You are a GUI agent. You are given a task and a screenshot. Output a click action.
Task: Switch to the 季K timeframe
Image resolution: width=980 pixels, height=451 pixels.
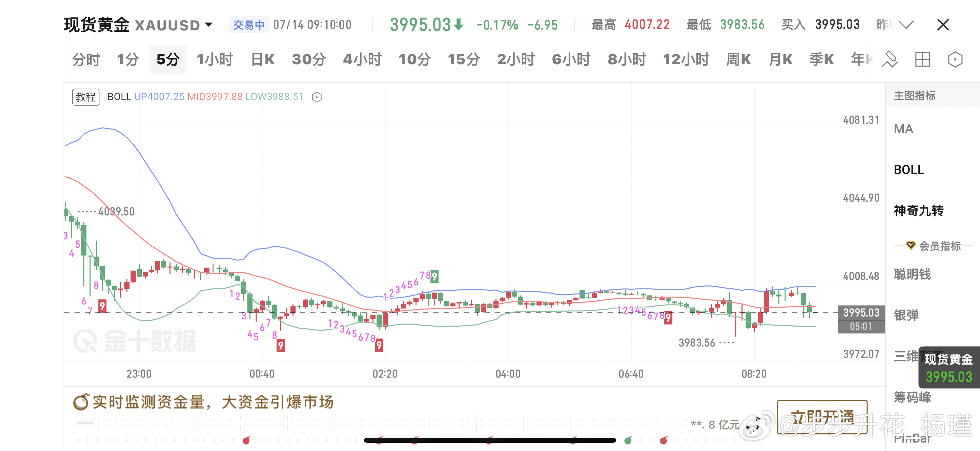pos(821,59)
